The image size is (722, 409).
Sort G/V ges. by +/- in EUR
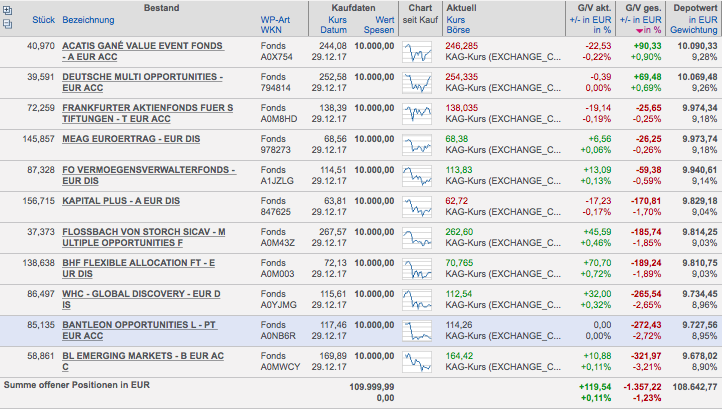pos(640,20)
